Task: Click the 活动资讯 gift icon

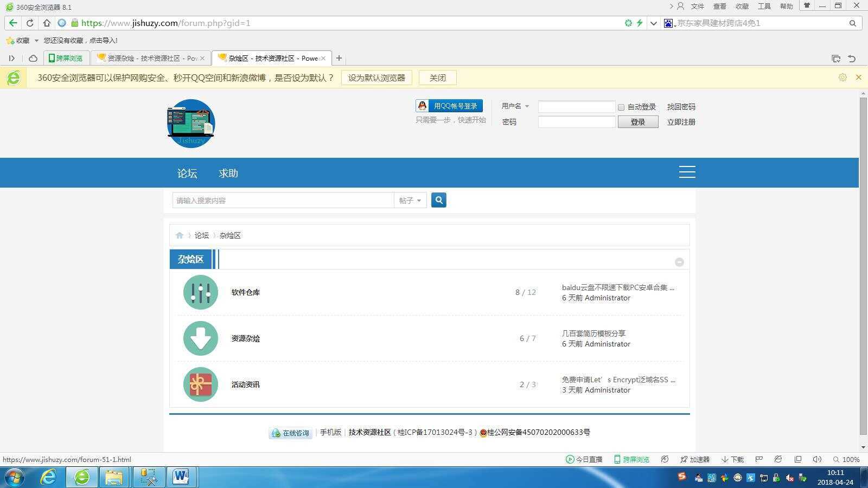Action: click(x=200, y=384)
